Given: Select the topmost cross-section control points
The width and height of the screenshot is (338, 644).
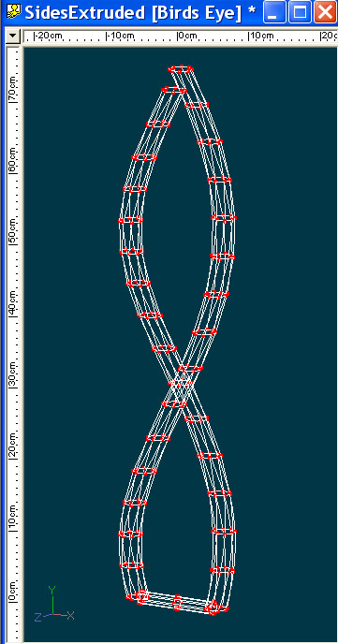Looking at the screenshot, I should click(181, 69).
